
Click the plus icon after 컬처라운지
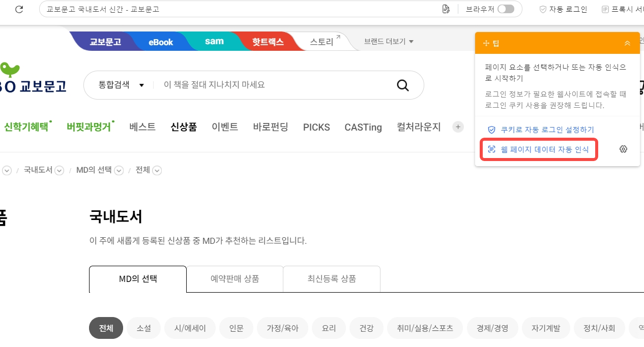(x=458, y=127)
